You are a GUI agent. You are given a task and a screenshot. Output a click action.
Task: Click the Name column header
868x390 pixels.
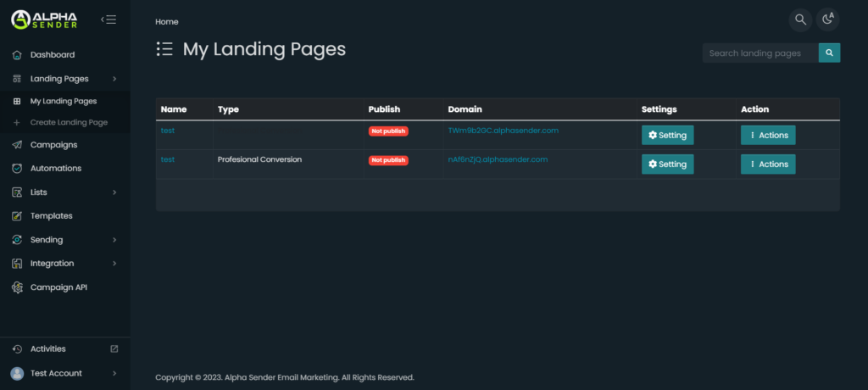click(x=174, y=109)
